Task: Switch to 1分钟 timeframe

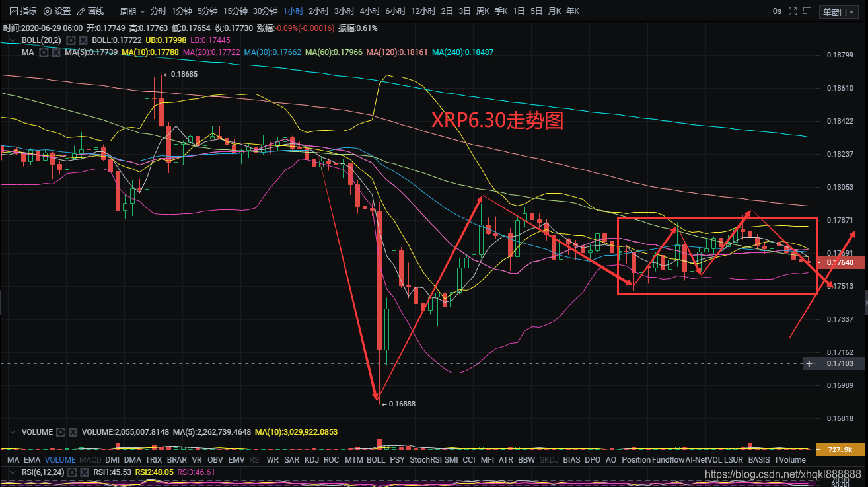Action: point(182,11)
